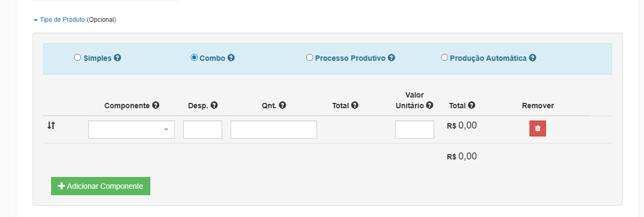
Task: Select the Combo radio option
Action: (x=194, y=57)
